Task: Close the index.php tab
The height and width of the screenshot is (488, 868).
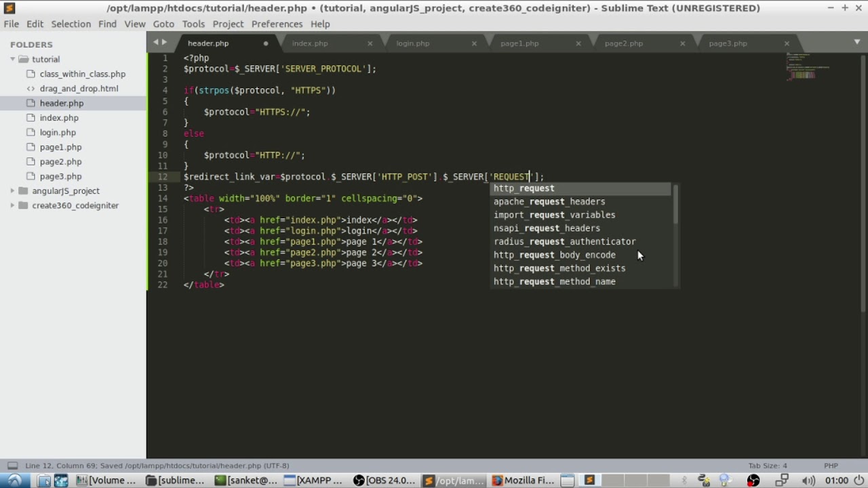Action: coord(370,43)
